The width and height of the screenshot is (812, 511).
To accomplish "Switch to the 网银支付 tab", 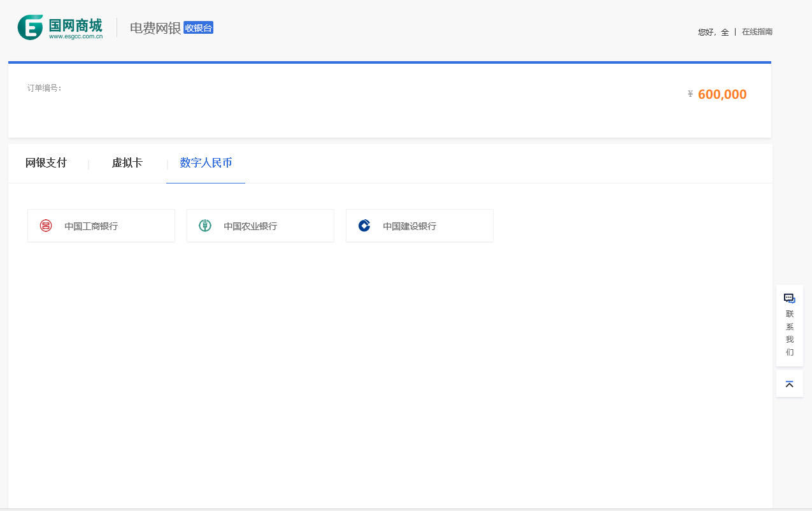I will coord(46,163).
